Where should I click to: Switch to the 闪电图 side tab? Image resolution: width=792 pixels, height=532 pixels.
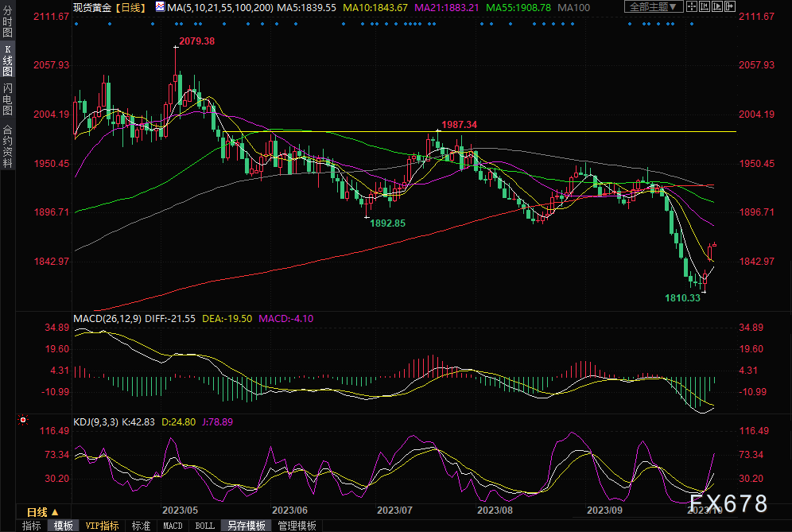coord(8,99)
